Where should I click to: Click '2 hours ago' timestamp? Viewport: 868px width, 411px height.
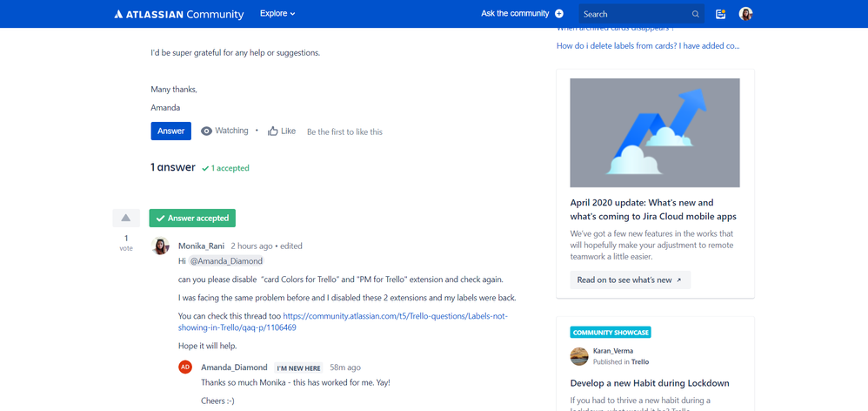pos(252,246)
